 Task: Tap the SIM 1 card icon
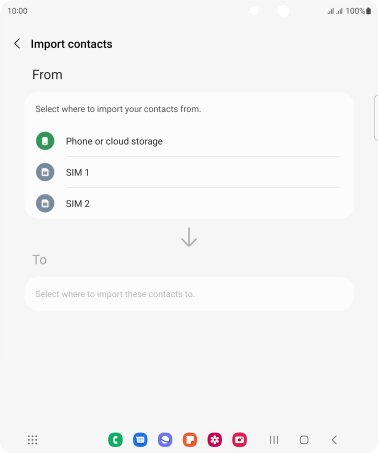click(45, 172)
